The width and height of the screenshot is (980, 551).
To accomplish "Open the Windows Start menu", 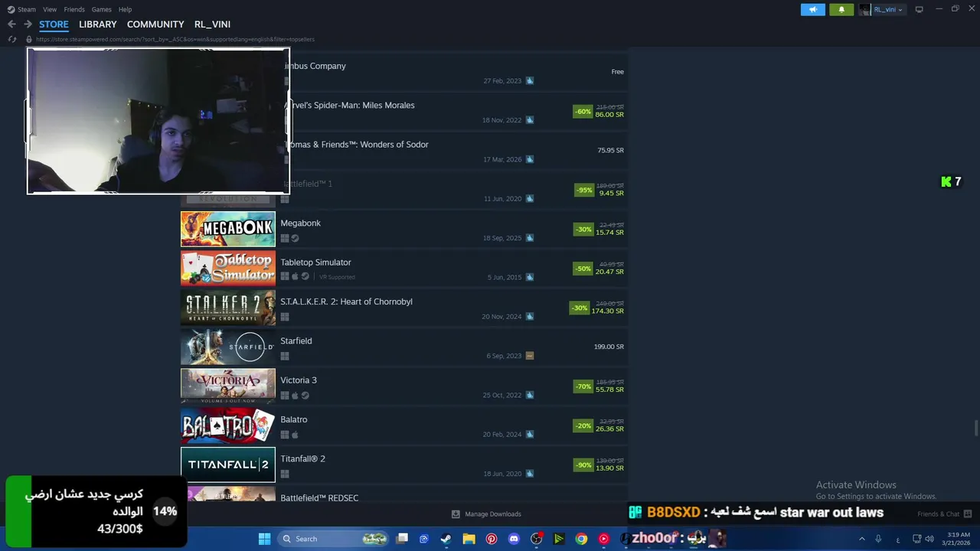I will 264,539.
